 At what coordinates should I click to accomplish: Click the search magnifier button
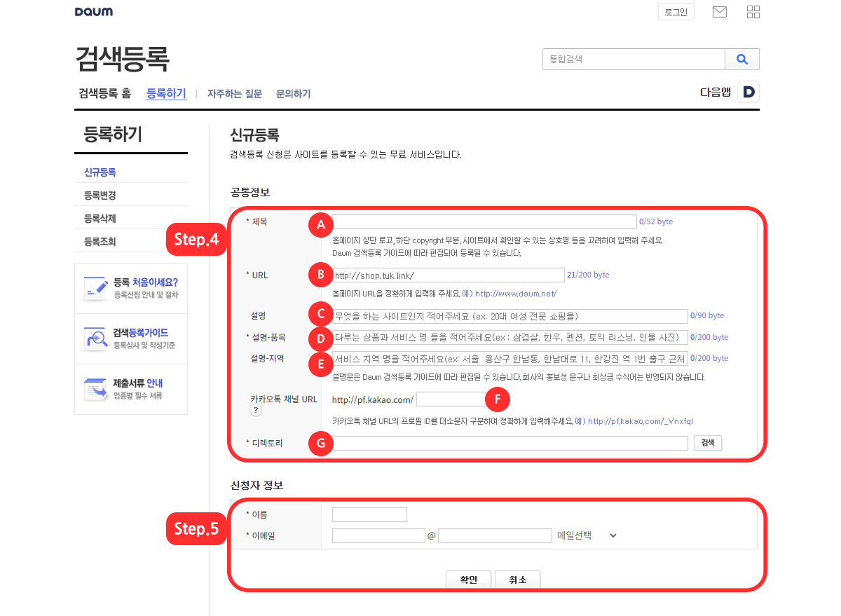[x=742, y=60]
